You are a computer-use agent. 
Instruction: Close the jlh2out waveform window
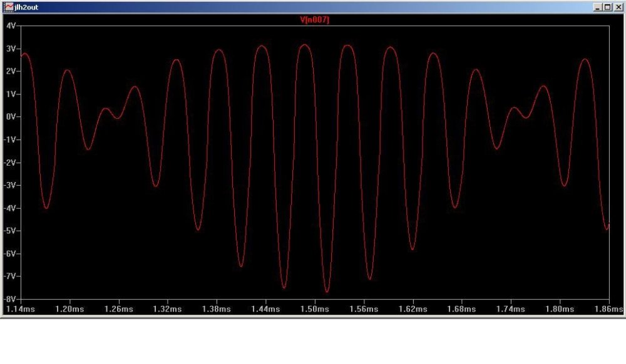pos(617,7)
